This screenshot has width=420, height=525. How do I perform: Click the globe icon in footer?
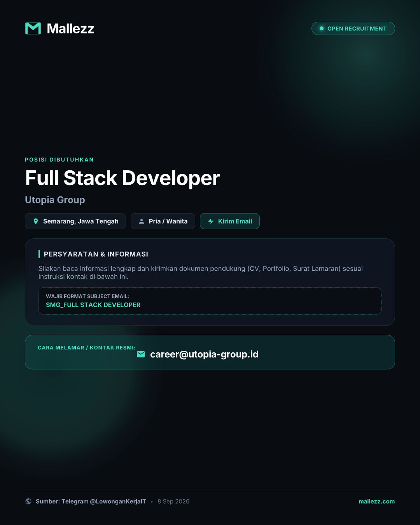[28, 501]
